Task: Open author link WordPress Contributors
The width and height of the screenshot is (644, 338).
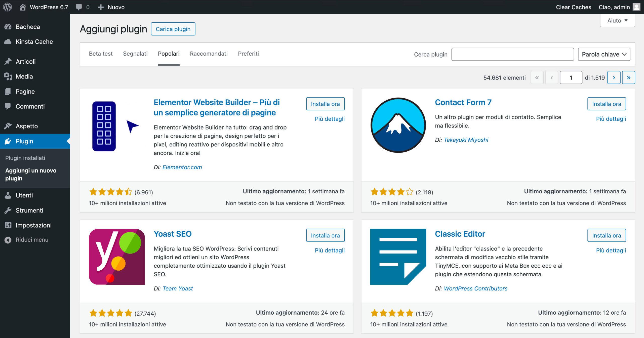Action: [475, 288]
